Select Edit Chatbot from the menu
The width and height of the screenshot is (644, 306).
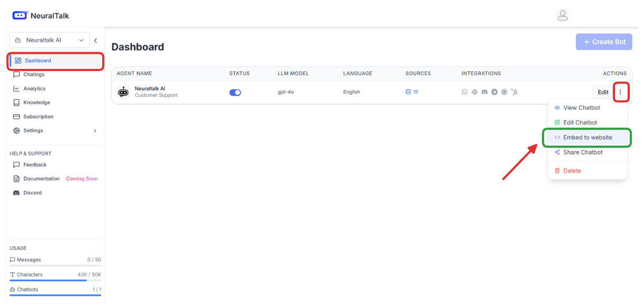[587, 122]
